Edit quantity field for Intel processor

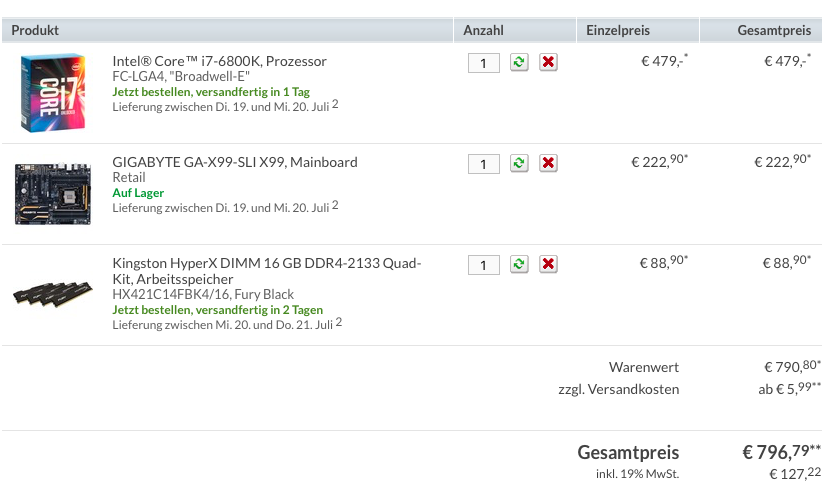tap(484, 63)
